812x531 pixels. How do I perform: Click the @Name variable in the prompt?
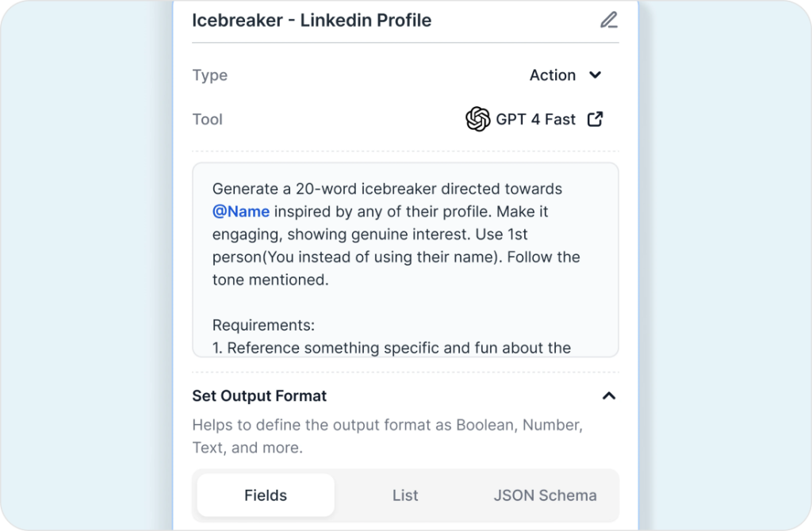(x=241, y=212)
